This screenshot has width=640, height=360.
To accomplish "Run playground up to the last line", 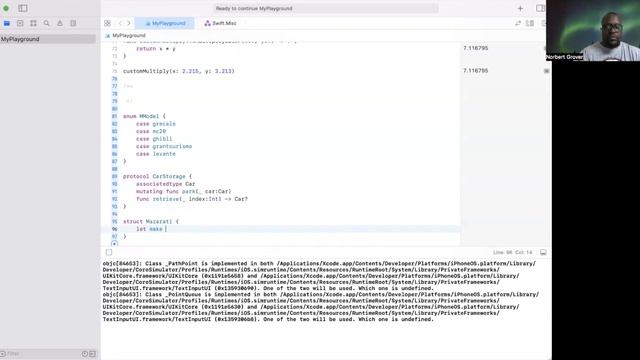I will coord(114,244).
